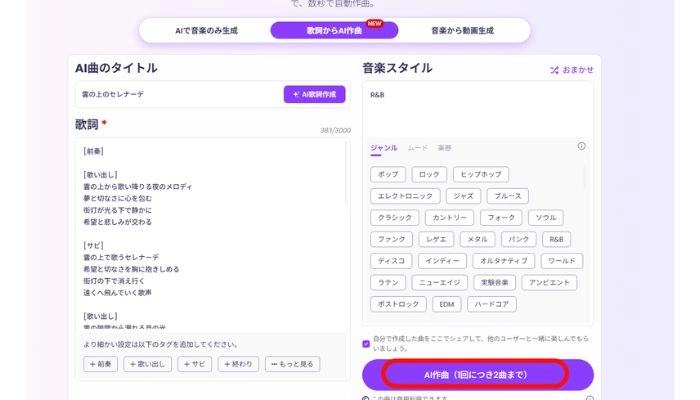Select the 歌詞からAI作曲 tab
The height and width of the screenshot is (400, 700).
coord(334,30)
